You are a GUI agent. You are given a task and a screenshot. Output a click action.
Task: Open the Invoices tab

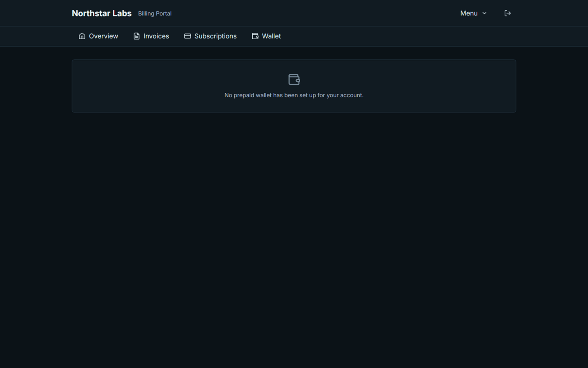[151, 36]
